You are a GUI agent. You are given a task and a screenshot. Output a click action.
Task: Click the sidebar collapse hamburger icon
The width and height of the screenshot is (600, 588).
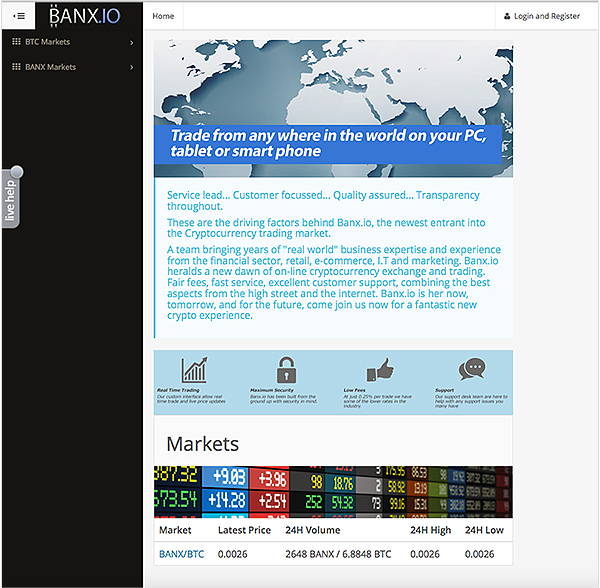(19, 16)
